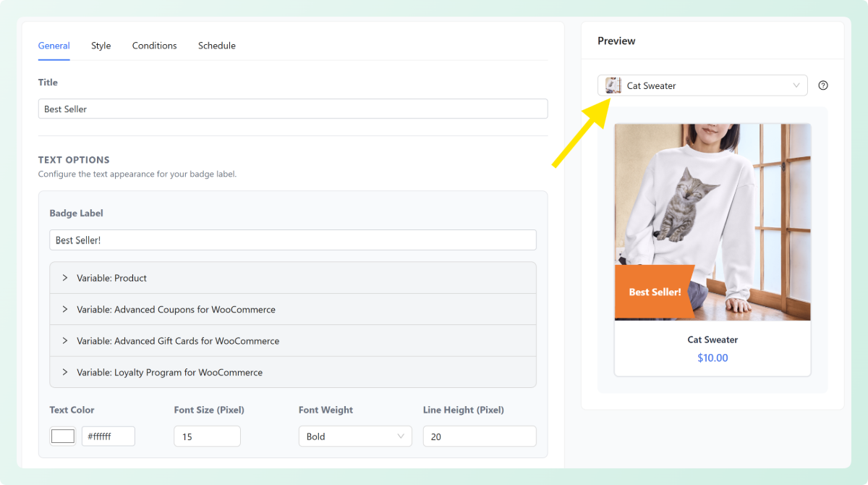Screen dimensions: 868x485
Task: Click the Cat Sweater product preview image
Action: point(712,210)
